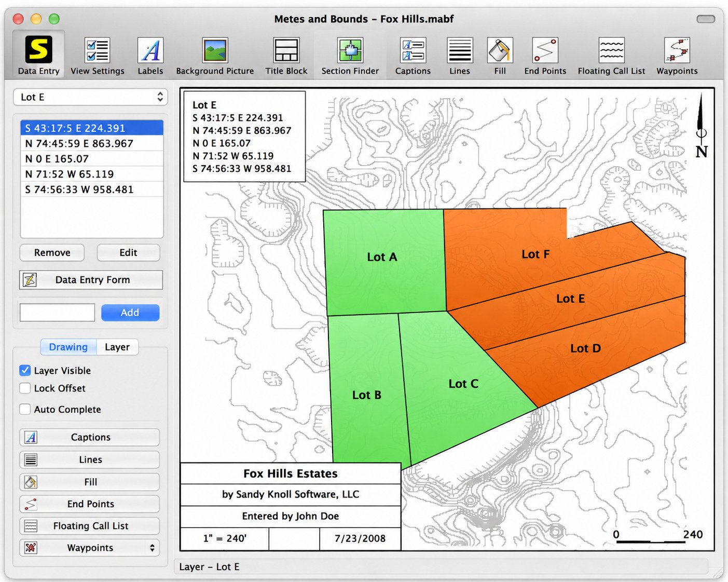This screenshot has width=728, height=582.
Task: Toggle the toolbar pill button in the title bar
Action: pos(706,19)
